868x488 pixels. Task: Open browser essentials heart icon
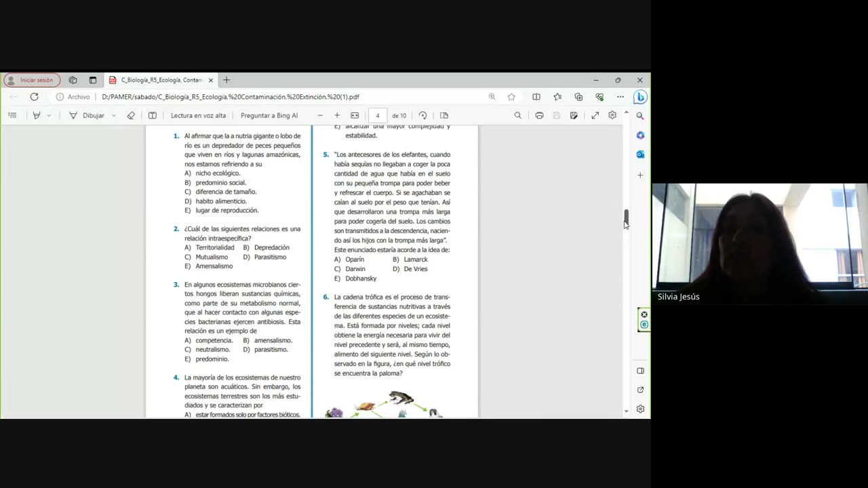point(599,97)
